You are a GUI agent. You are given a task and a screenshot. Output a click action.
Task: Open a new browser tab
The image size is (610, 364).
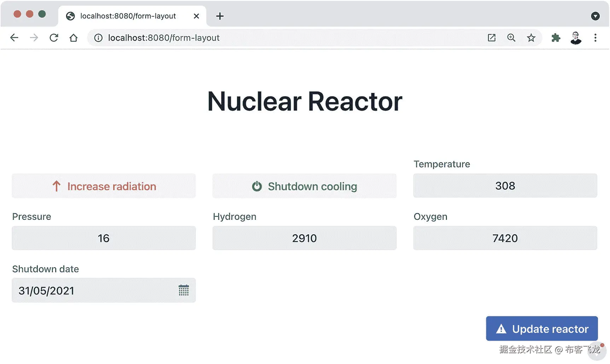coord(220,16)
